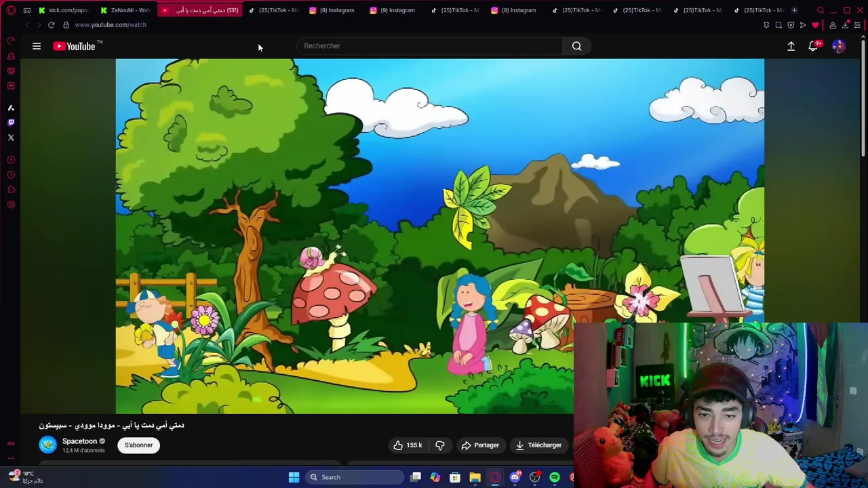868x488 pixels.
Task: Open a new tab with plus button
Action: click(x=794, y=10)
